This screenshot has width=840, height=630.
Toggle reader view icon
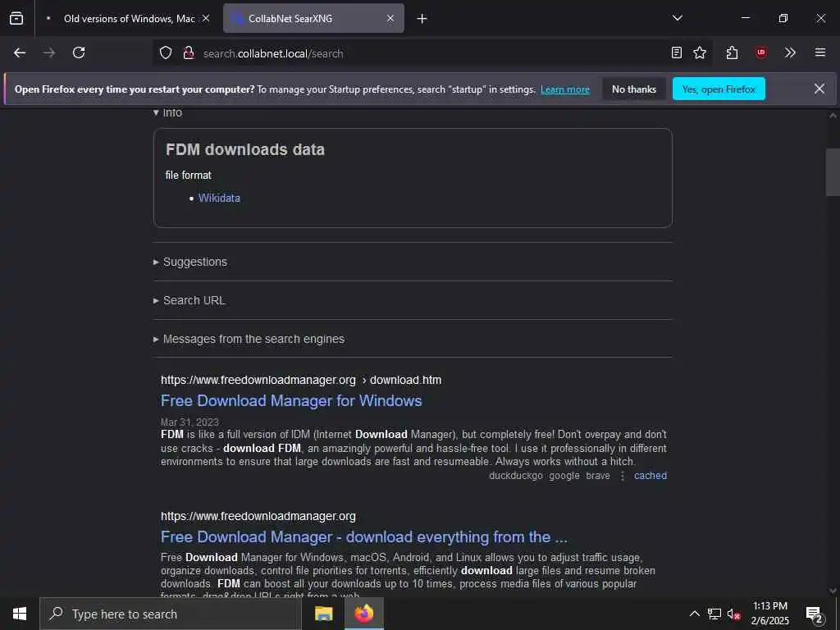[677, 52]
